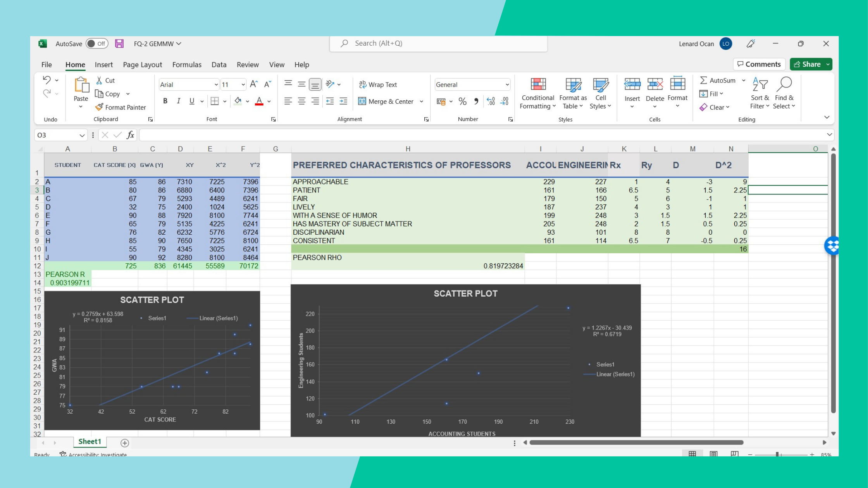The height and width of the screenshot is (488, 868).
Task: Expand the formula bar
Action: 829,135
